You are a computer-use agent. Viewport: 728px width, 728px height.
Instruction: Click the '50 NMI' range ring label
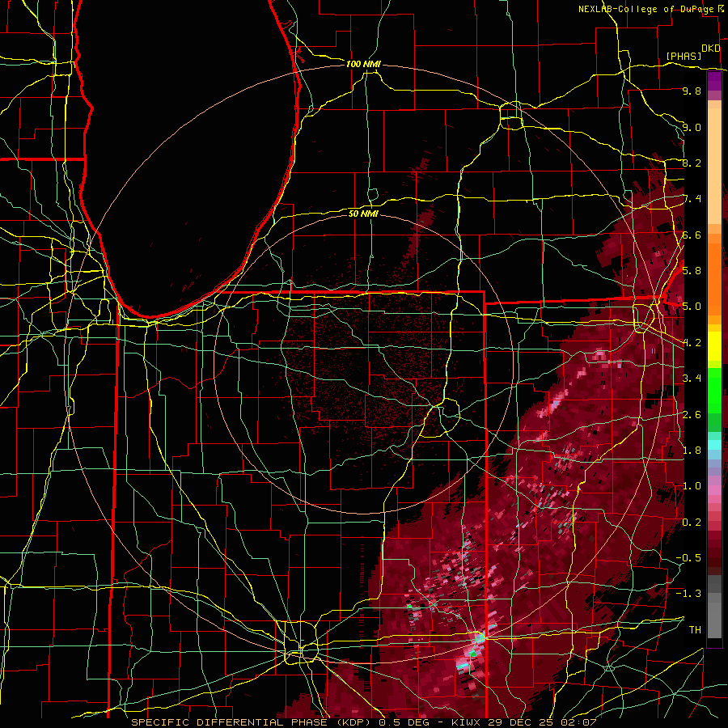[x=363, y=214]
